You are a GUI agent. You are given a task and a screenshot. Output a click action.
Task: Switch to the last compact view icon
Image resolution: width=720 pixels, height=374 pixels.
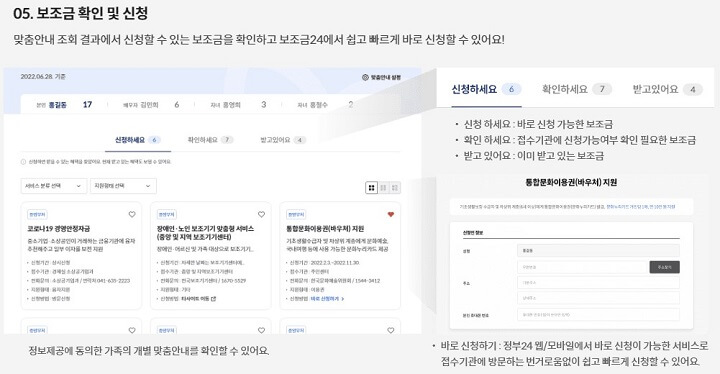(394, 187)
